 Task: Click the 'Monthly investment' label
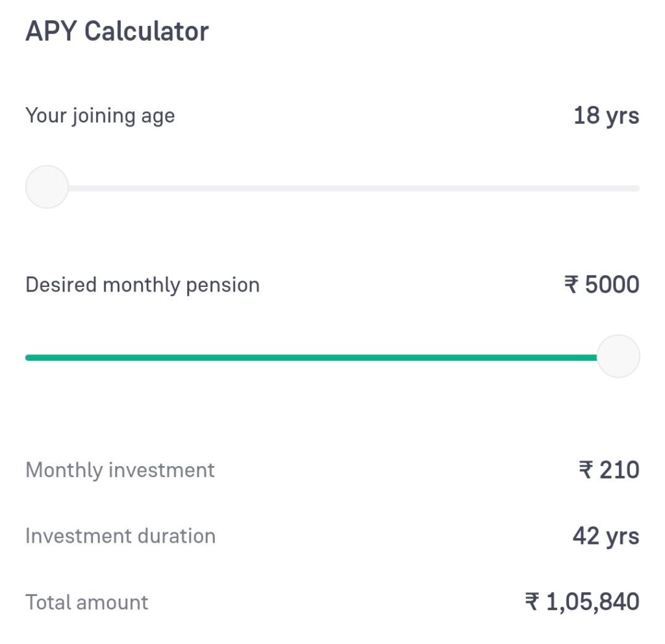(x=120, y=470)
